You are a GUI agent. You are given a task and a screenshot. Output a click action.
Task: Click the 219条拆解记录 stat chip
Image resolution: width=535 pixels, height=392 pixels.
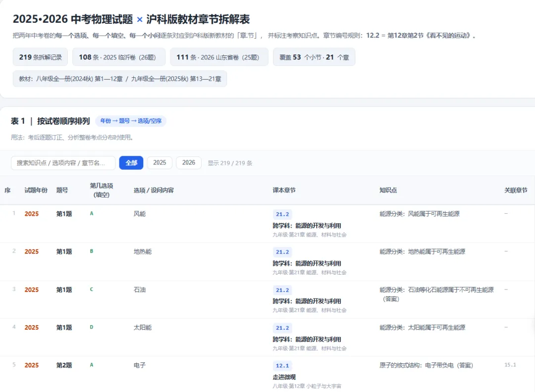(40, 57)
